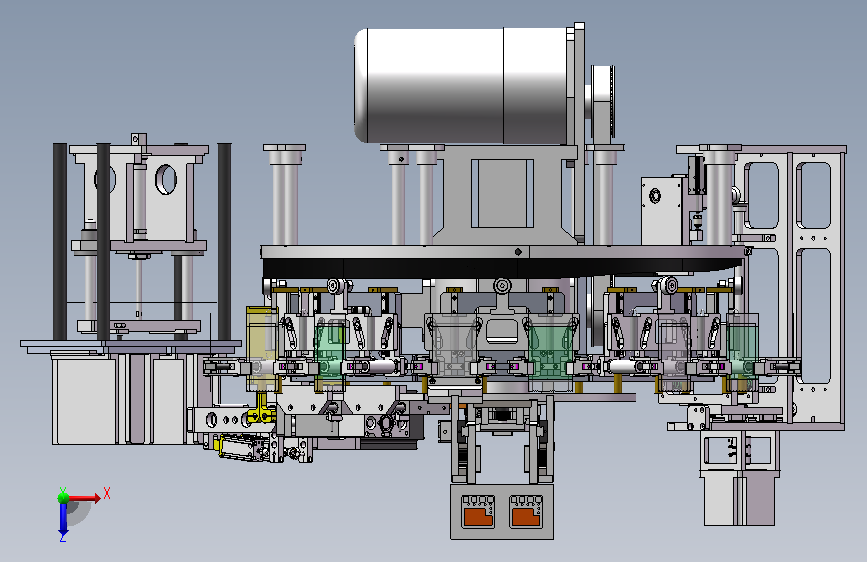Click the blue Z axis of the orientation triad
The image size is (867, 562).
(x=63, y=519)
